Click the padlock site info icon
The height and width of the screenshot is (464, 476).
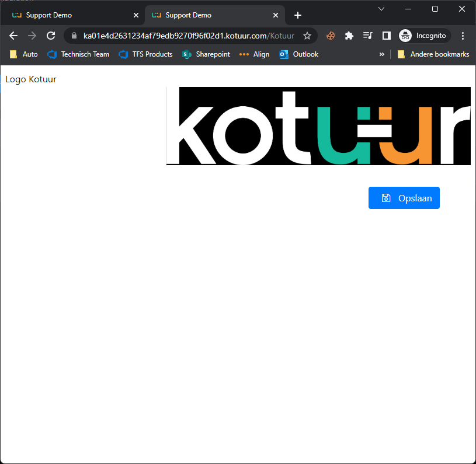tap(74, 36)
